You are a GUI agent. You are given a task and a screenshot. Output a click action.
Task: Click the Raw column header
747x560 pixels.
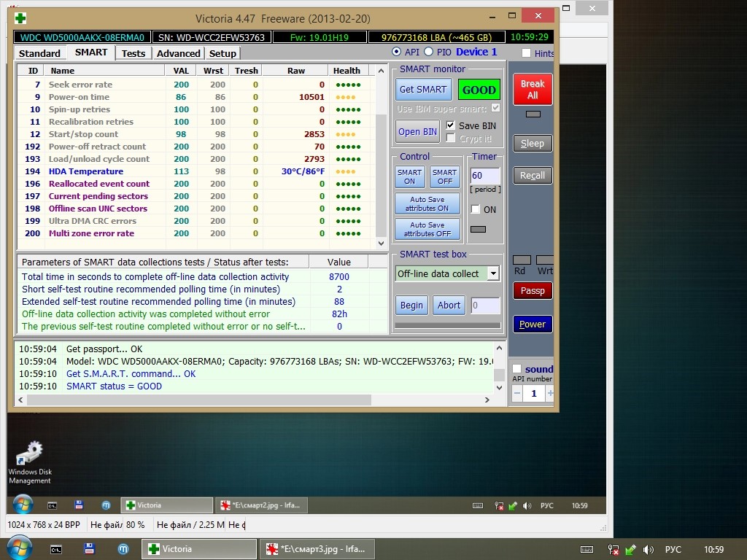[x=296, y=71]
